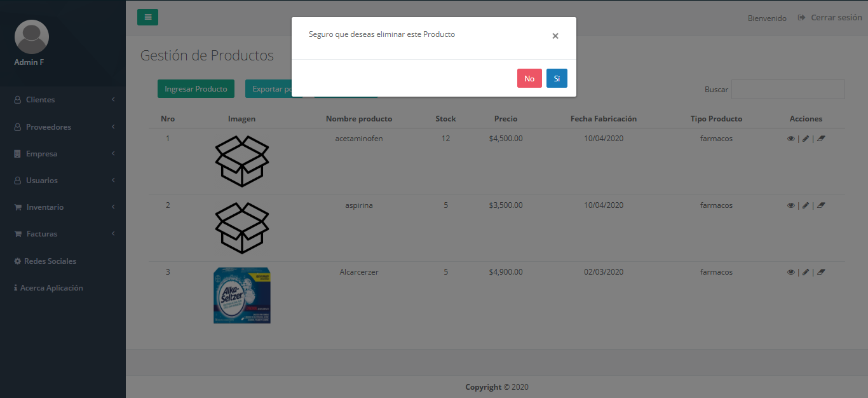Expand the Inventario sidebar menu
The height and width of the screenshot is (398, 868).
point(63,207)
